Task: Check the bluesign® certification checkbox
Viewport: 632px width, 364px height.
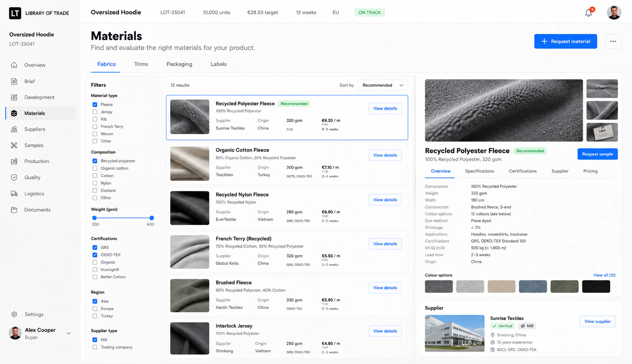Action: click(95, 270)
